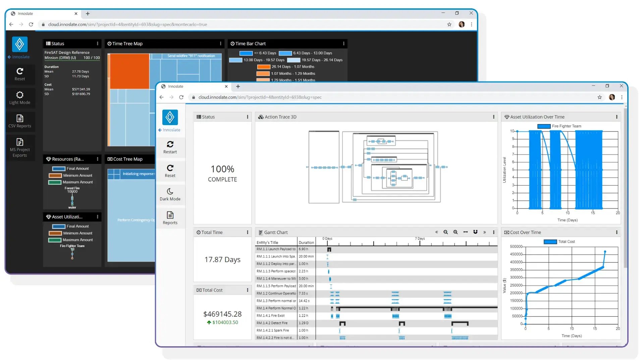
Task: Open Chrome menu in front browser window
Action: [x=622, y=97]
